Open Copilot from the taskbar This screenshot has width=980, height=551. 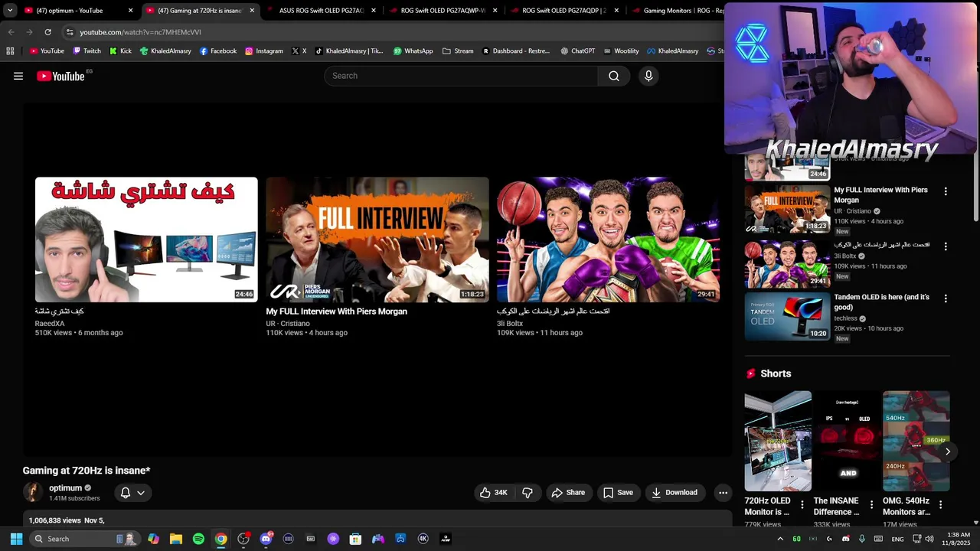click(x=154, y=539)
